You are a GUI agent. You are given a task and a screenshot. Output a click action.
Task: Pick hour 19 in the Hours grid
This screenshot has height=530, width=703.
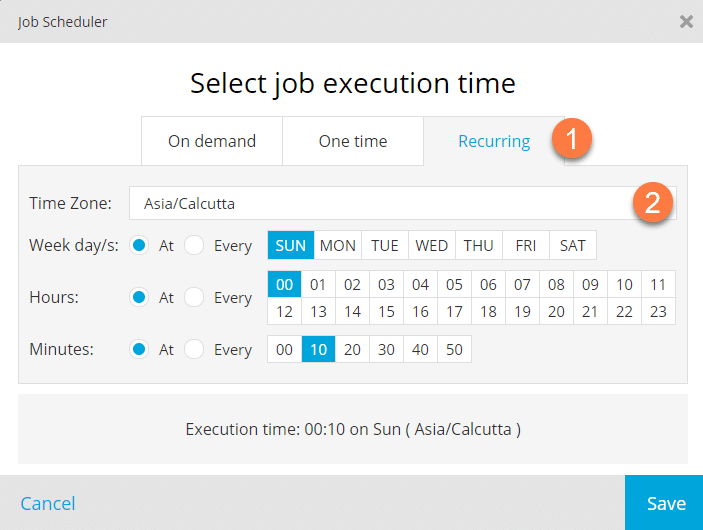point(522,311)
